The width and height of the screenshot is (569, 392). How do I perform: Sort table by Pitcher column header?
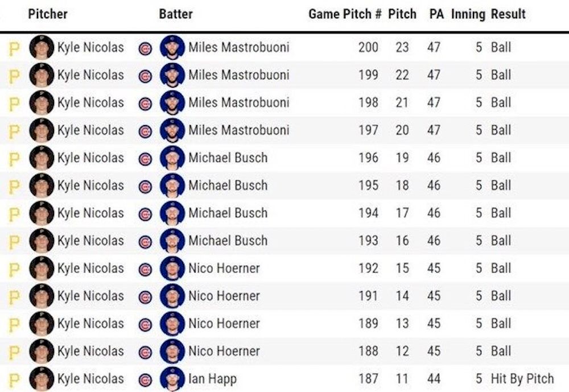point(48,14)
